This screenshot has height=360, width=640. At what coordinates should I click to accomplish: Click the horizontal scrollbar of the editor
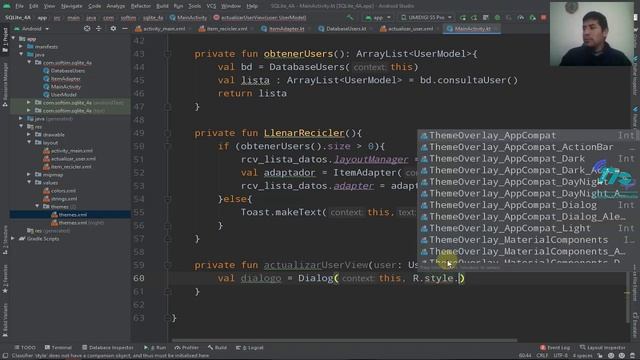pos(344,340)
